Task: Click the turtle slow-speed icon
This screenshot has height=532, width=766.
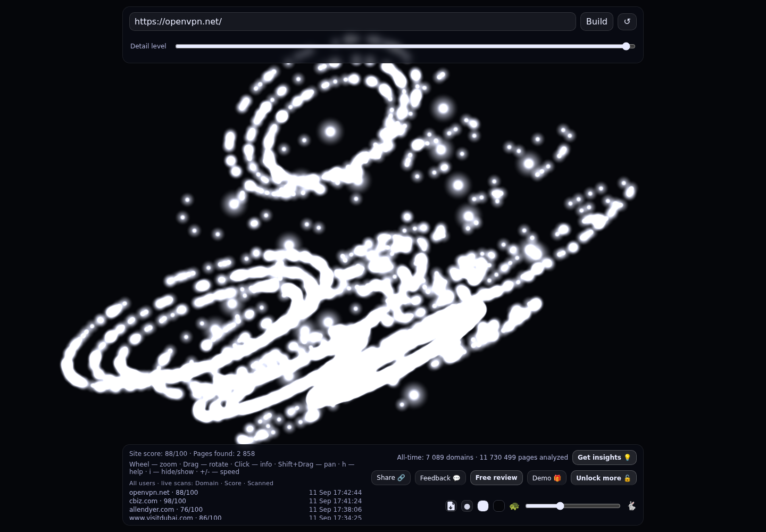Action: pos(514,506)
